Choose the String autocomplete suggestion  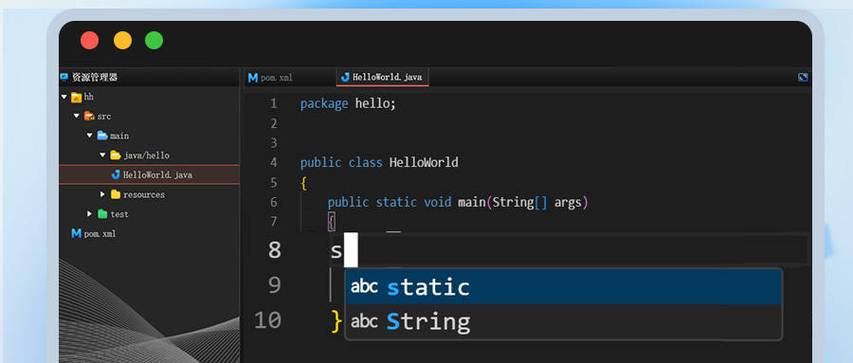pos(564,322)
